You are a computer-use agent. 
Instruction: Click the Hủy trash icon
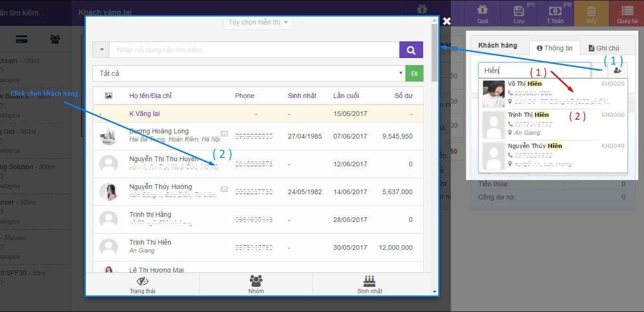[x=591, y=14]
